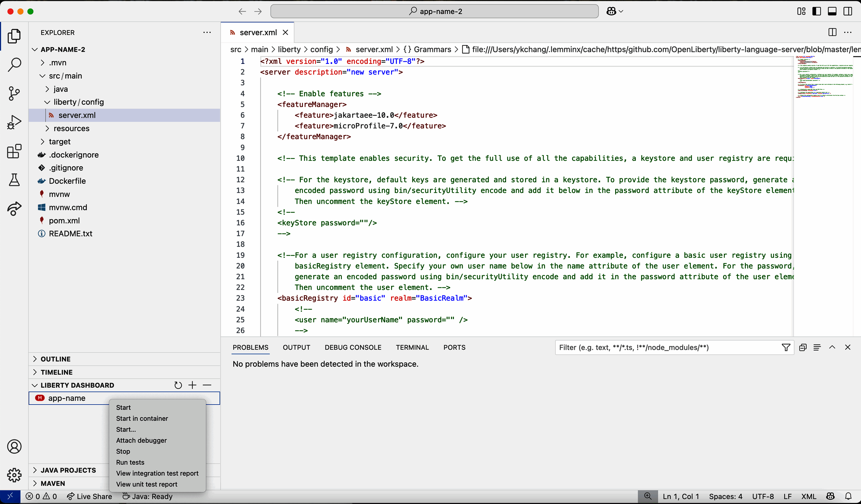
Task: Open the Copilot chat menu
Action: point(615,11)
